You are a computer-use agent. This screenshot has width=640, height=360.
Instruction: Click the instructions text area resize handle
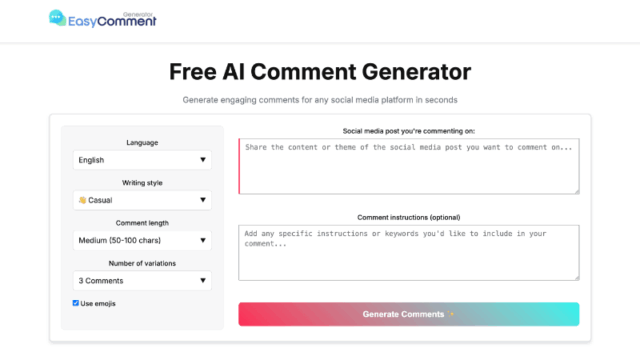point(577,278)
